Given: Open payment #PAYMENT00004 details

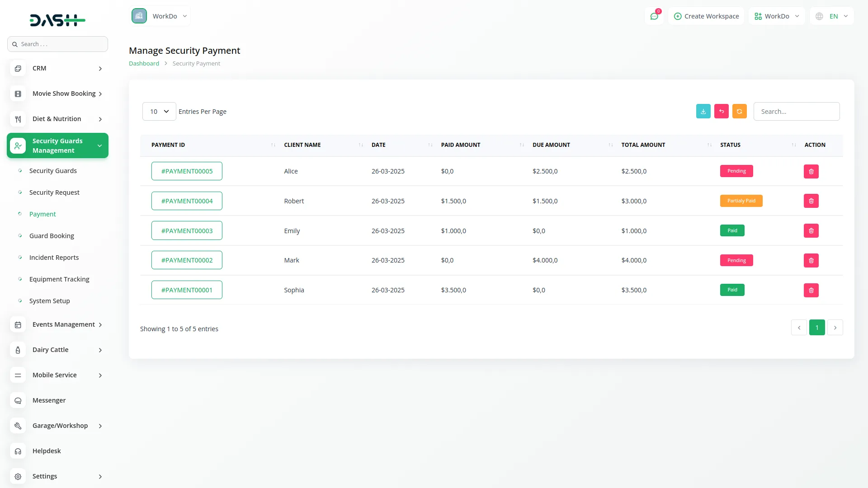Looking at the screenshot, I should click(187, 201).
